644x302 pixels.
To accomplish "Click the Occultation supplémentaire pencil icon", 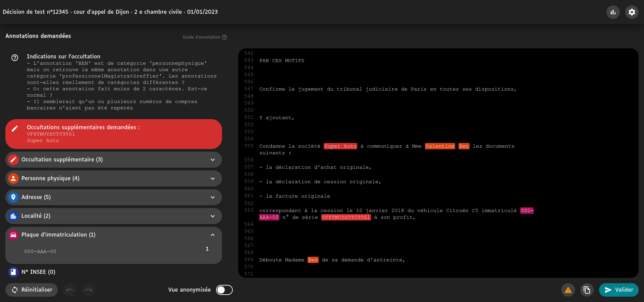I will pyautogui.click(x=13, y=160).
